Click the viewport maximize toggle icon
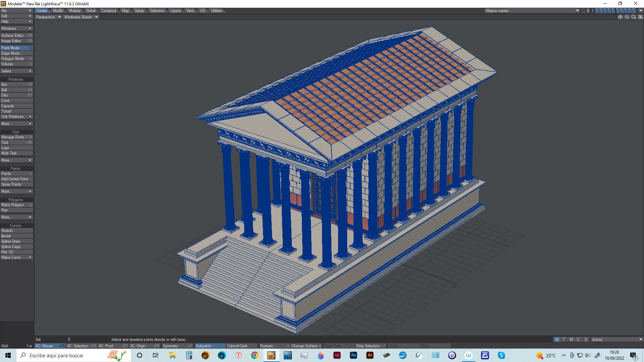644x362 pixels. click(640, 17)
